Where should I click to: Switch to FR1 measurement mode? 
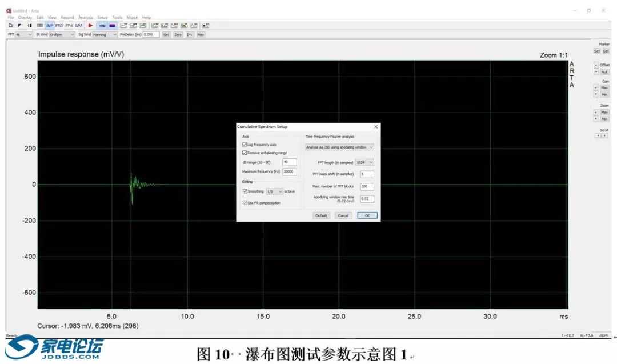tap(69, 26)
